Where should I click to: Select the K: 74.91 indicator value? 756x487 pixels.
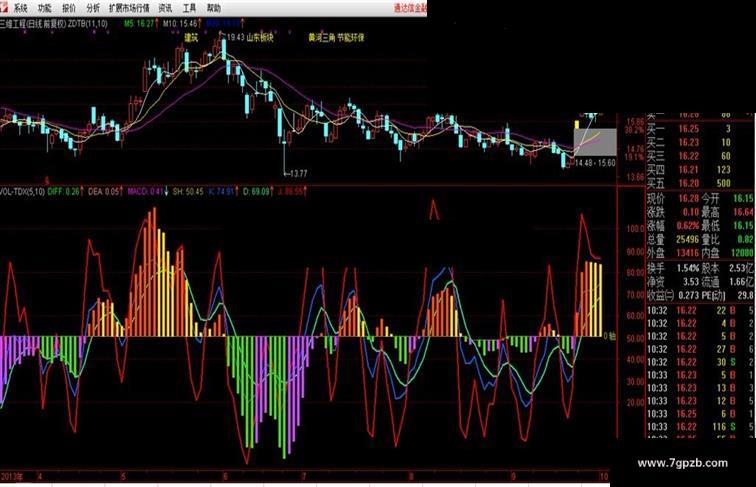(222, 192)
